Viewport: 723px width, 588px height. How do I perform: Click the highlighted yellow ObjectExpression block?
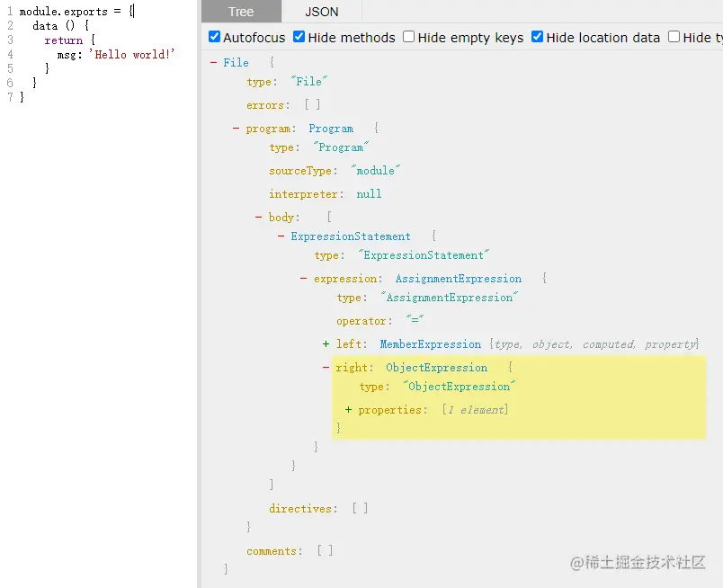click(x=519, y=397)
